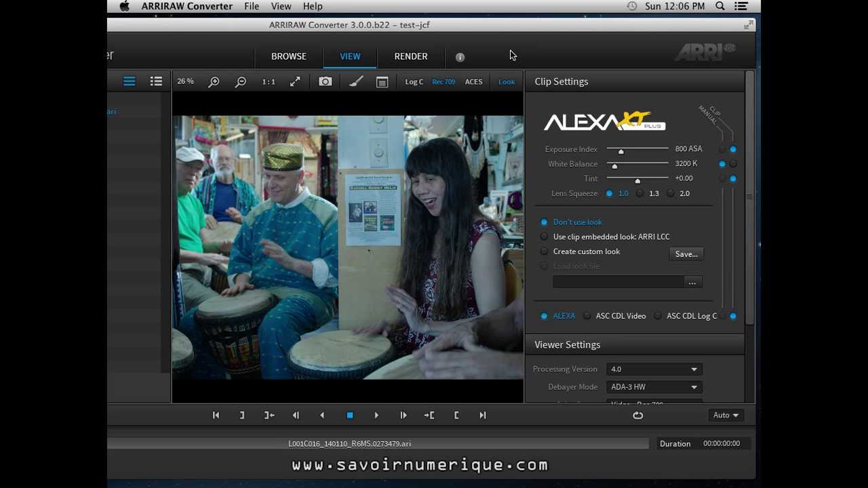Click the Tint slider handle
Screen dimensions: 868x488
point(637,181)
